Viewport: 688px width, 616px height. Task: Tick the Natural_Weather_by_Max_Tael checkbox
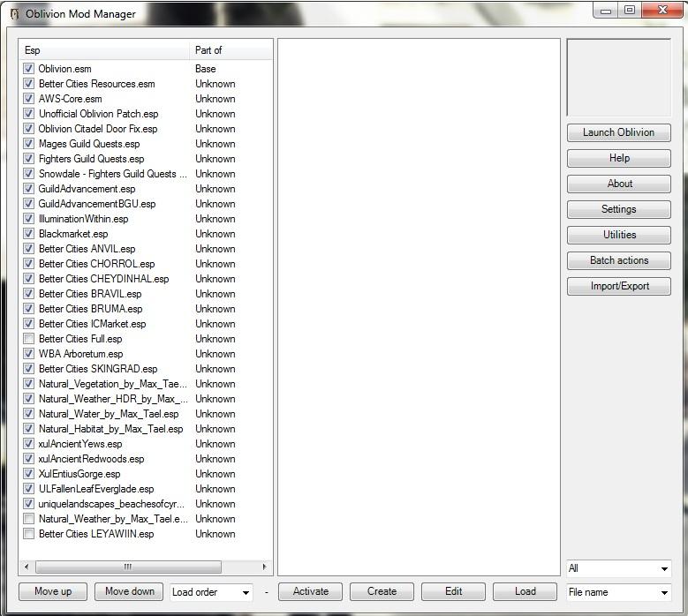28,519
